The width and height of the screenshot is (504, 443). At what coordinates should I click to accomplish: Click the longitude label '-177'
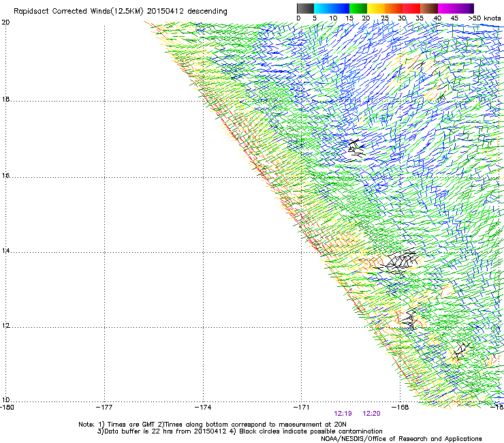[104, 408]
